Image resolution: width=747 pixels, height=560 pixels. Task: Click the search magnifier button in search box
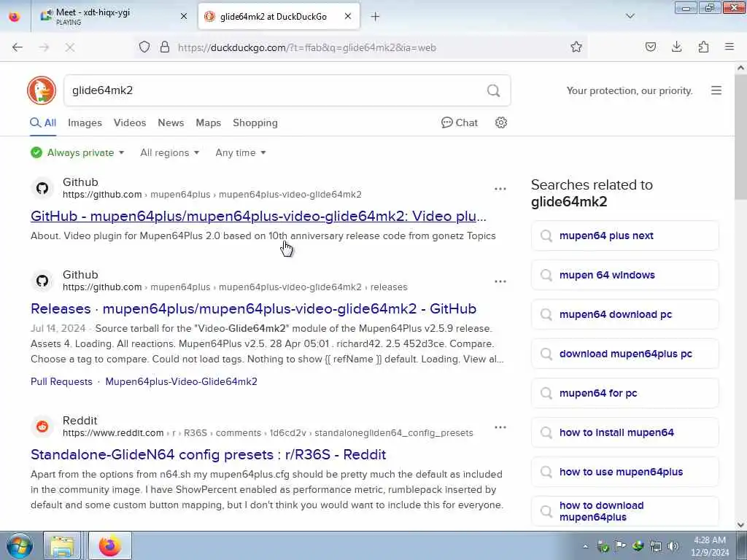tap(494, 90)
